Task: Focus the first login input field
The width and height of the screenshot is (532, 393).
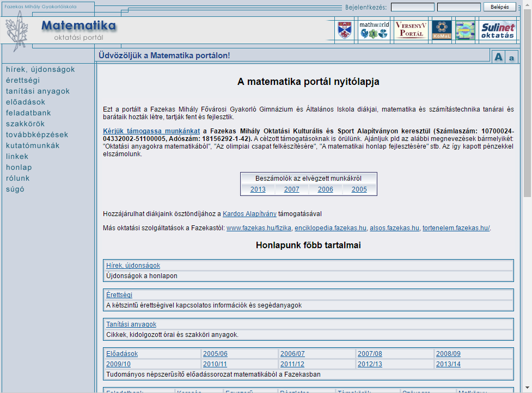Action: coord(412,7)
